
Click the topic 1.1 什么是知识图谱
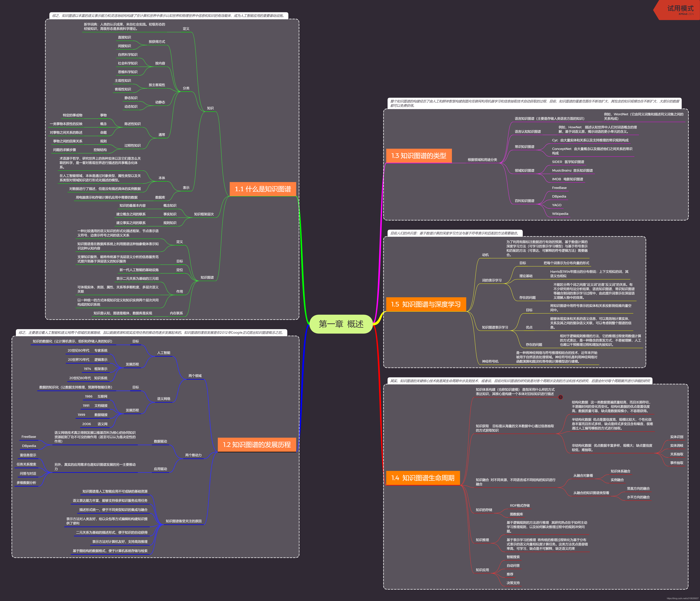coord(263,189)
